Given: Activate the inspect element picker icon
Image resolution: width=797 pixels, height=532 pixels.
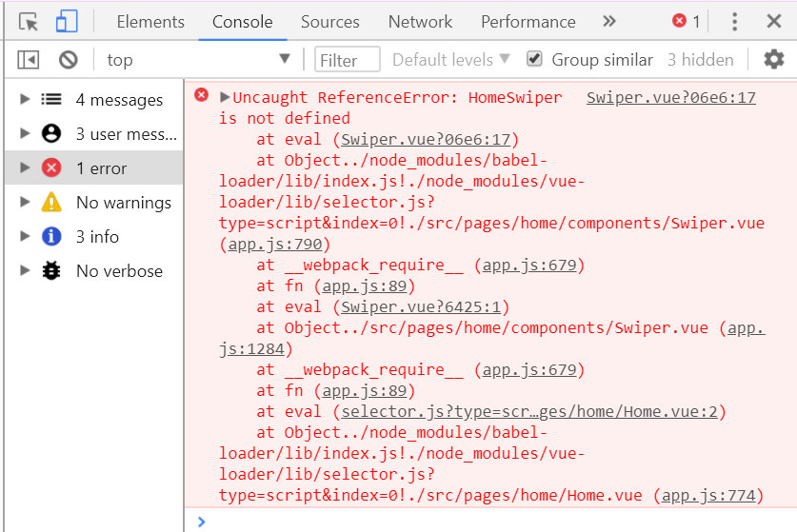Looking at the screenshot, I should [x=29, y=22].
